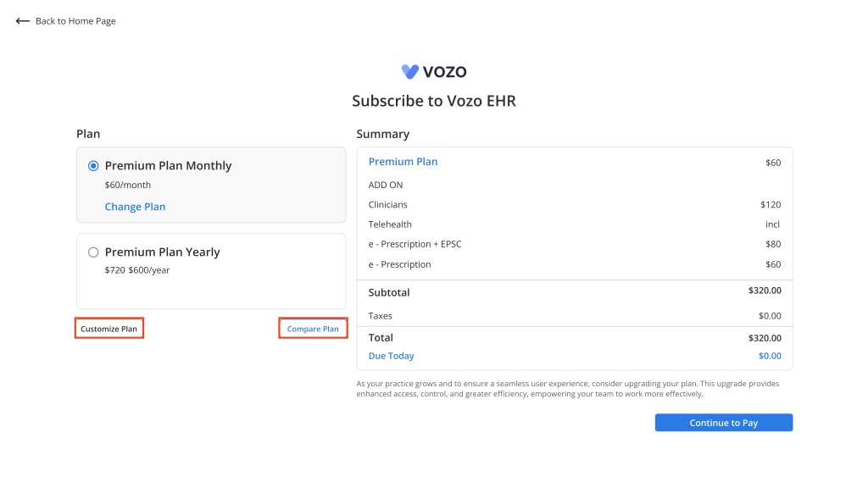The width and height of the screenshot is (868, 488).
Task: Click the Change Plan link
Action: coord(135,207)
